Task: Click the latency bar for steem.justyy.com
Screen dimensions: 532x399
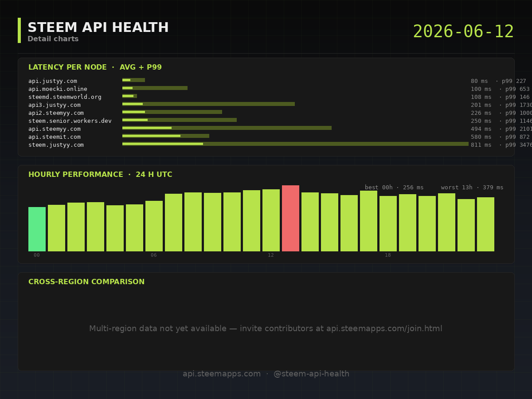Action: 295,144
